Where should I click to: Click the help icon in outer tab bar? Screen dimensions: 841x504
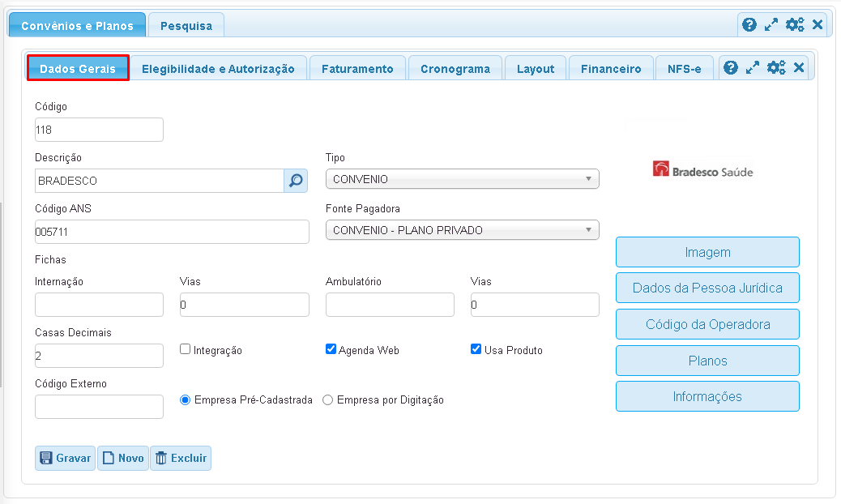749,25
